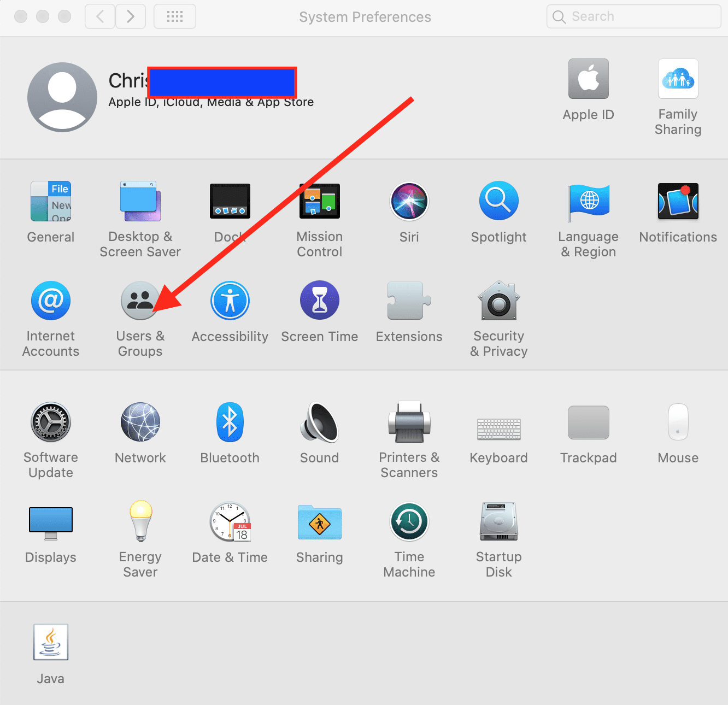Select the Siri preference icon

409,202
